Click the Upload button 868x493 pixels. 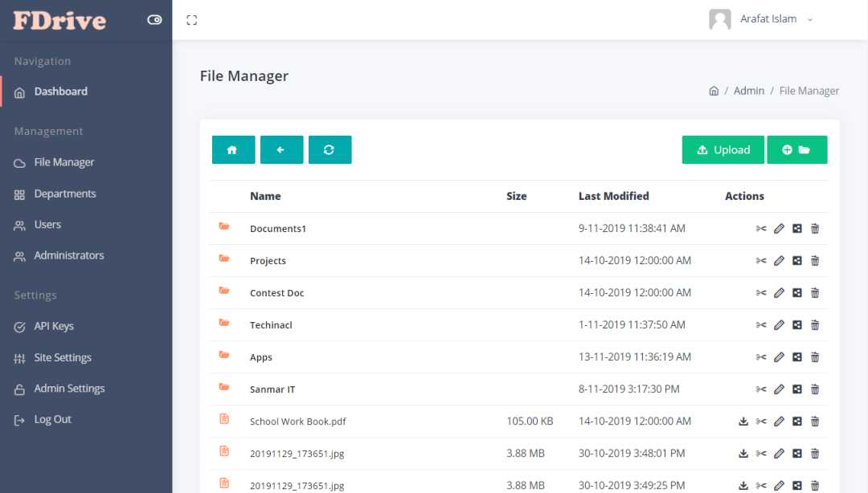(x=723, y=150)
